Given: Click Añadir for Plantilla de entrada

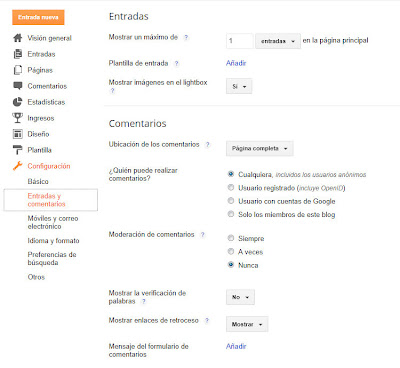Looking at the screenshot, I should [x=236, y=63].
